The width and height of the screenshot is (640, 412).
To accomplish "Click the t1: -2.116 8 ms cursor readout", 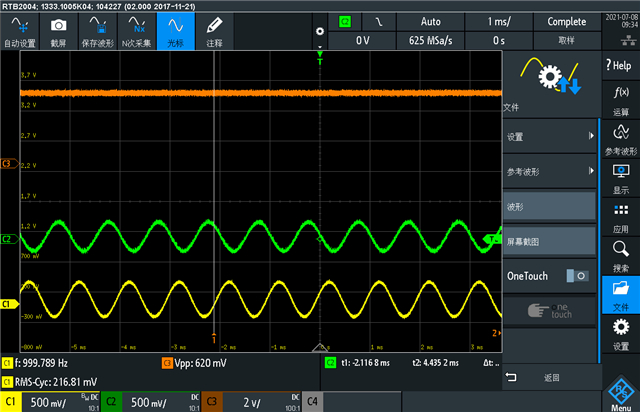I will point(365,363).
